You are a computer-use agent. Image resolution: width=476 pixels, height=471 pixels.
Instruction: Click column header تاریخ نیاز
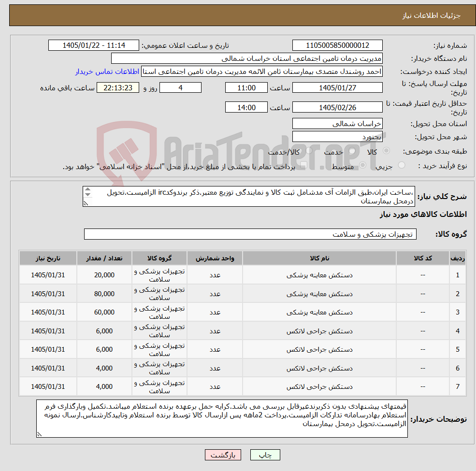(48, 258)
